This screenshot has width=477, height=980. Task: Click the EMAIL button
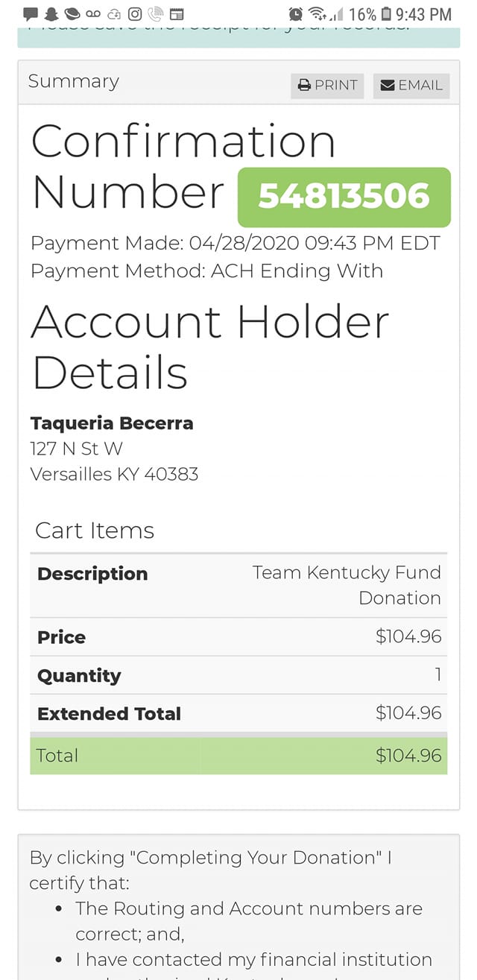(411, 85)
